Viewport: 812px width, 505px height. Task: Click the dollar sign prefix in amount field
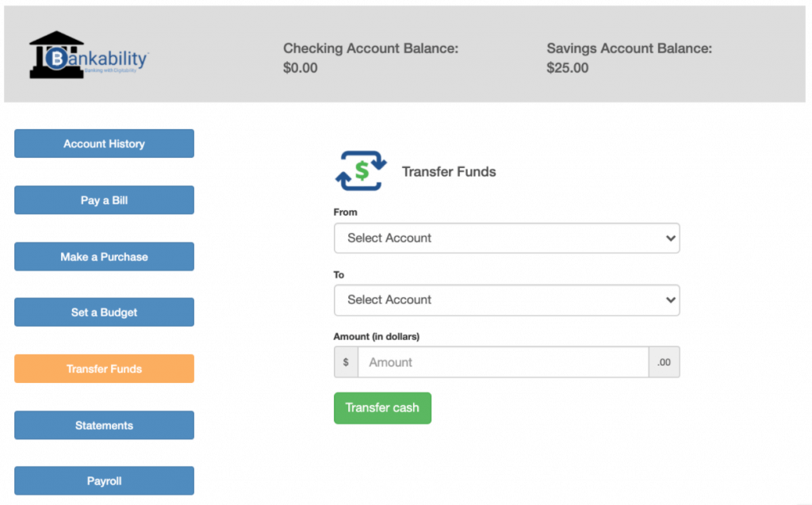(x=346, y=362)
